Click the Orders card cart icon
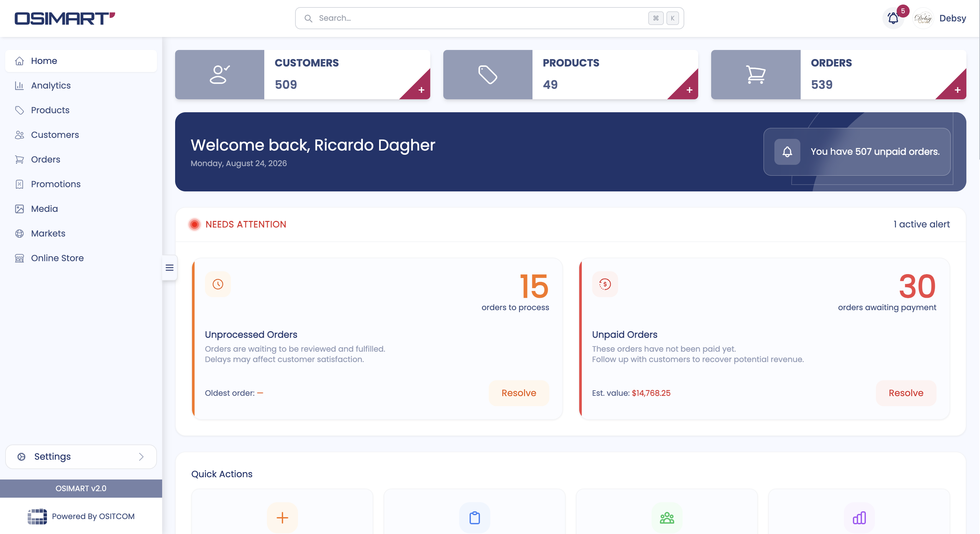 [756, 75]
